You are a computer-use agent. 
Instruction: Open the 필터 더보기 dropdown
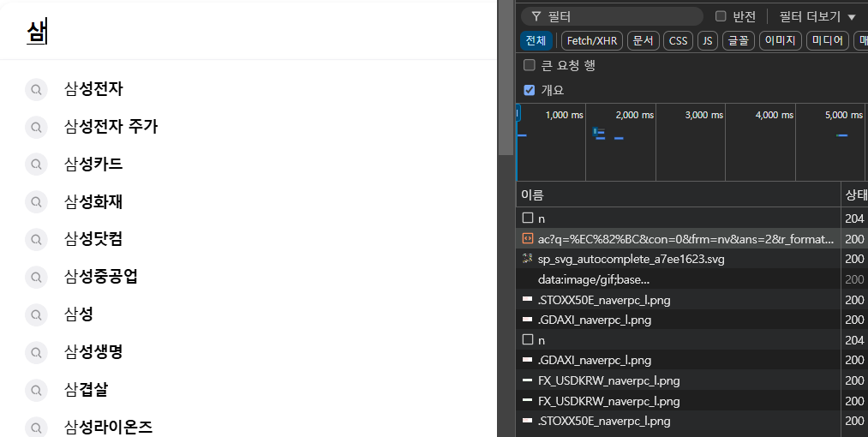[x=817, y=16]
